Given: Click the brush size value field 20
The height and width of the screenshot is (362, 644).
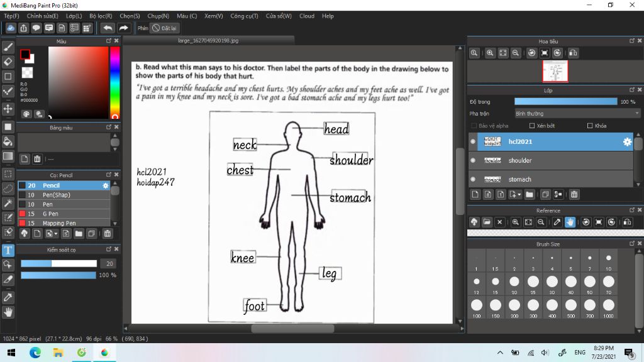Looking at the screenshot, I should click(x=109, y=263).
